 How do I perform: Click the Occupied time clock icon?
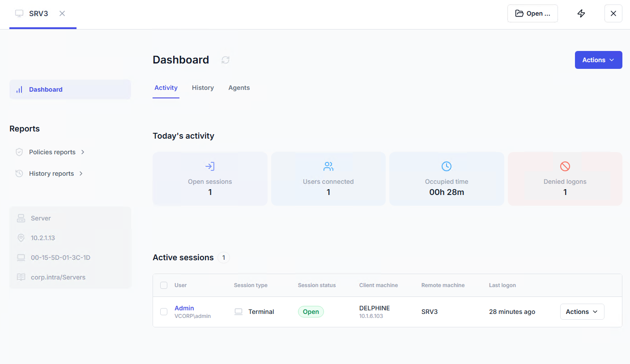[447, 166]
